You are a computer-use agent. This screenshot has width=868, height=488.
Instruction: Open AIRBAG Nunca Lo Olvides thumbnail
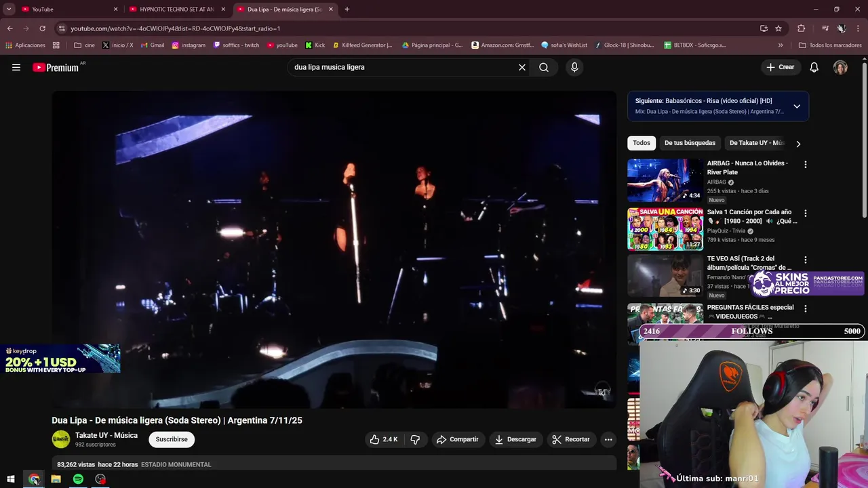pyautogui.click(x=665, y=180)
